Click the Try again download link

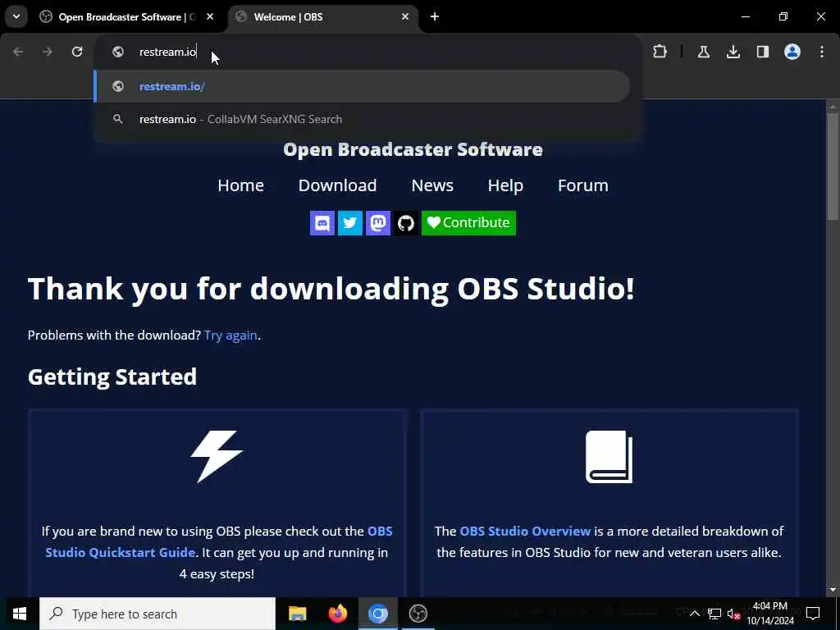click(x=231, y=336)
